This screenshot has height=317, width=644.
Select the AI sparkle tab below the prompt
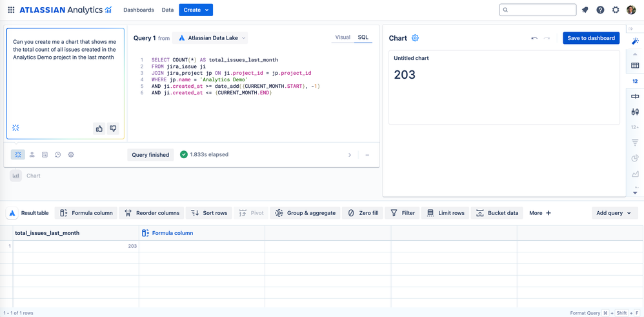coord(17,154)
